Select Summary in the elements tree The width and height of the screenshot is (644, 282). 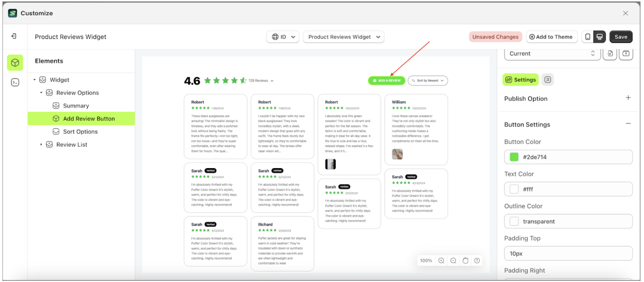pos(76,106)
